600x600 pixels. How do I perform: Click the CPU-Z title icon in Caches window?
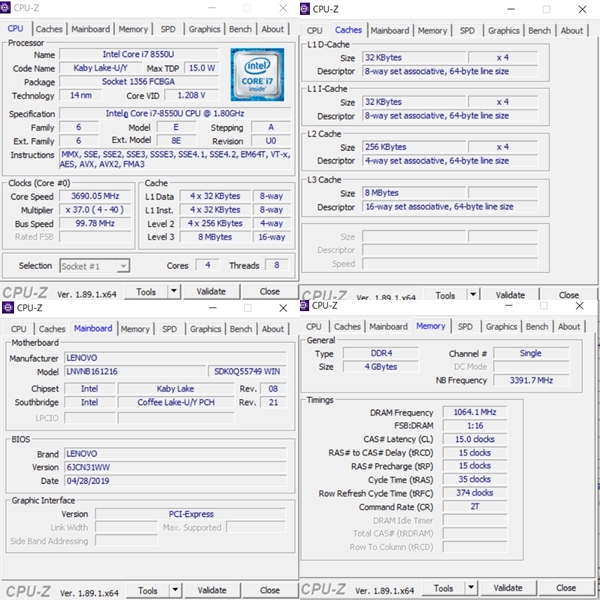coord(305,9)
